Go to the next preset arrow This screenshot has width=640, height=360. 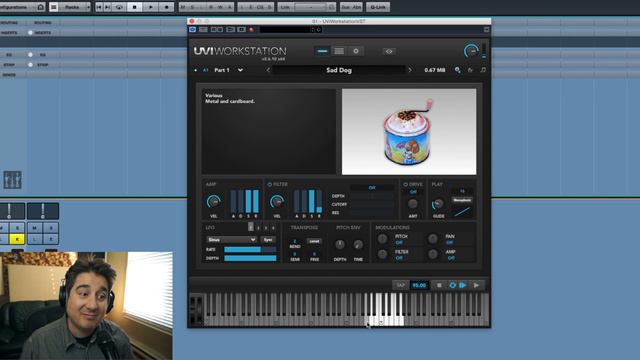pos(410,70)
